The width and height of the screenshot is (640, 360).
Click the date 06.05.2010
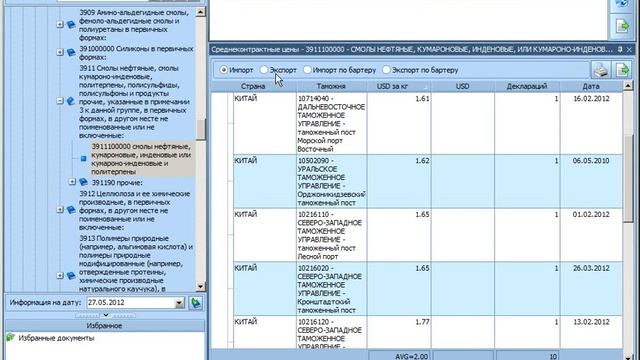pos(591,160)
